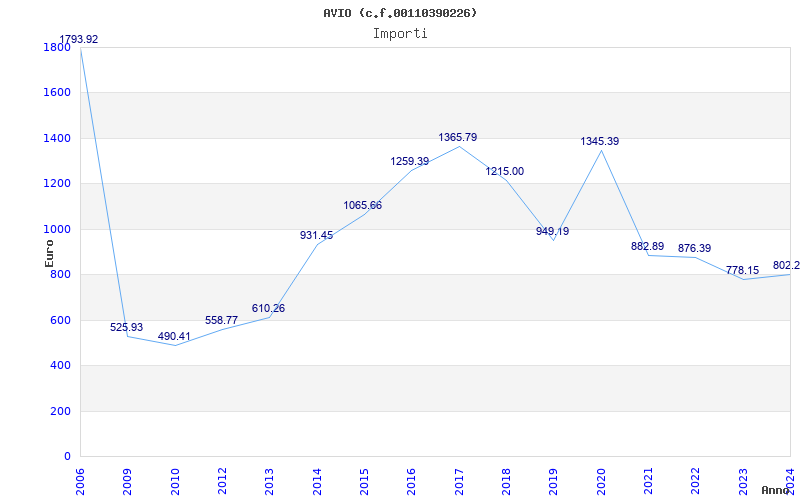The height and width of the screenshot is (500, 800).
Task: Select the 949.19 data label
Action: (x=553, y=231)
